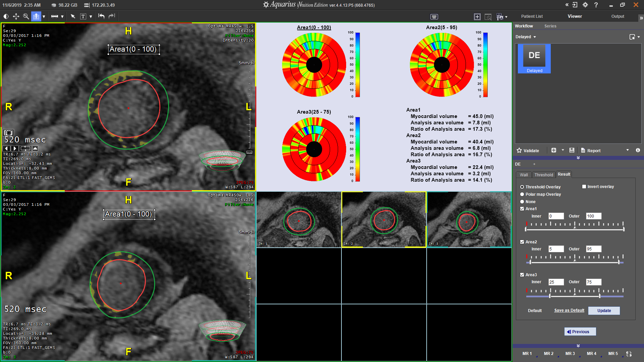The width and height of the screenshot is (644, 362).
Task: Open the Wall tab
Action: tap(524, 175)
